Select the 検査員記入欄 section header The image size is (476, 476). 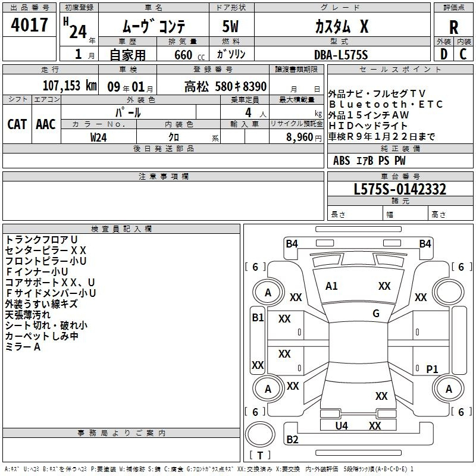[121, 229]
